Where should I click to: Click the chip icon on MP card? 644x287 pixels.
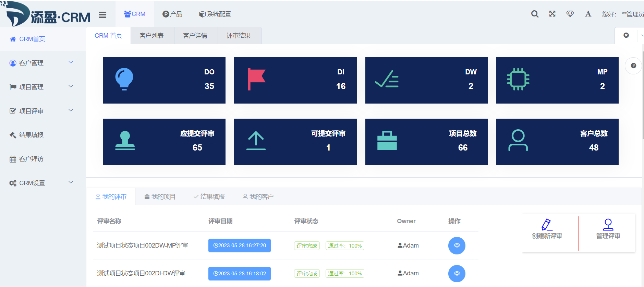pos(518,79)
